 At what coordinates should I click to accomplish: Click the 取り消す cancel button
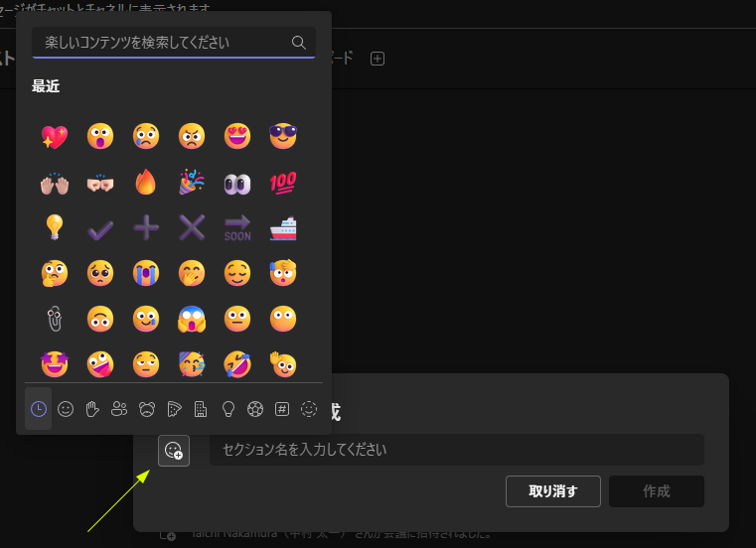click(x=553, y=491)
